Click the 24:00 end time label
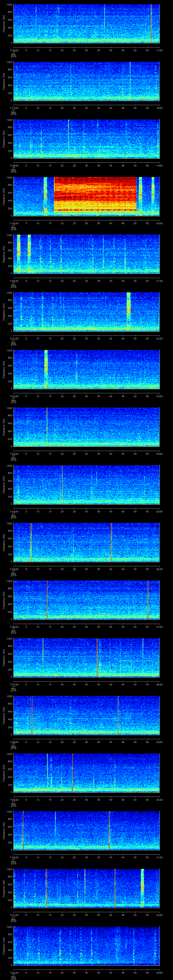Image resolution: width=173 pixels, height=980 pixels. (x=159, y=454)
